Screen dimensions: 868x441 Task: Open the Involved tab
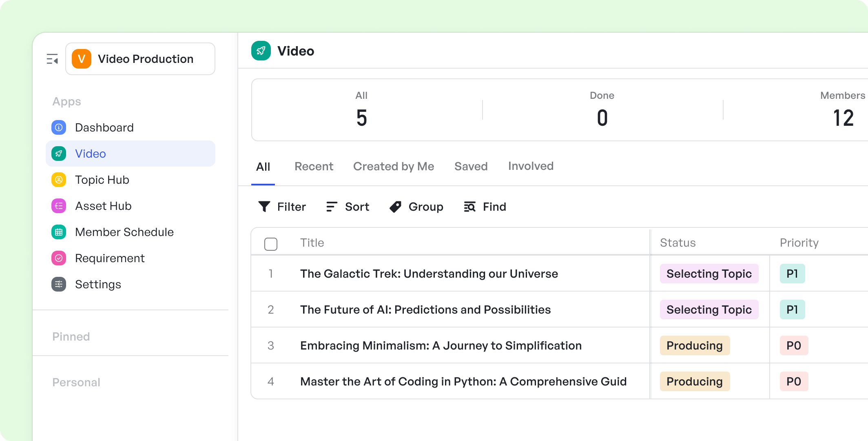[x=531, y=166]
